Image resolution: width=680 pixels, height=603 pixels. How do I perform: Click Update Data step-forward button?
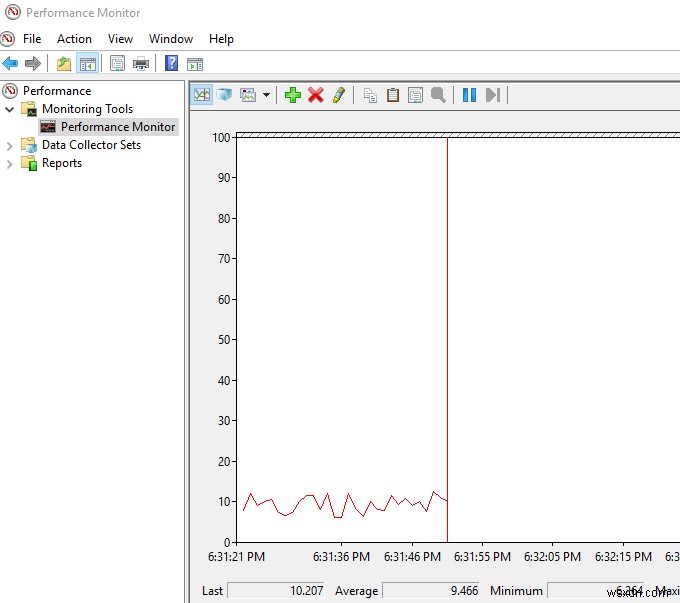(492, 95)
